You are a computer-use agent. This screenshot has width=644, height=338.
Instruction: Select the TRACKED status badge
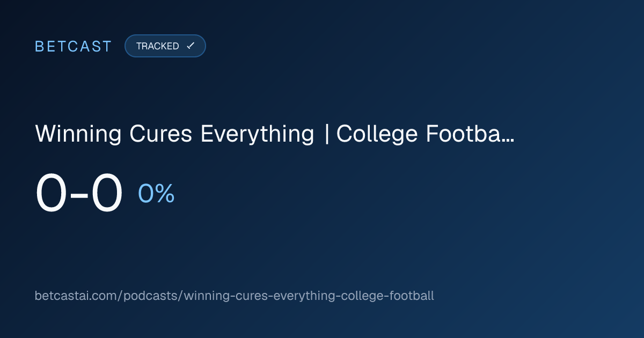click(x=165, y=46)
